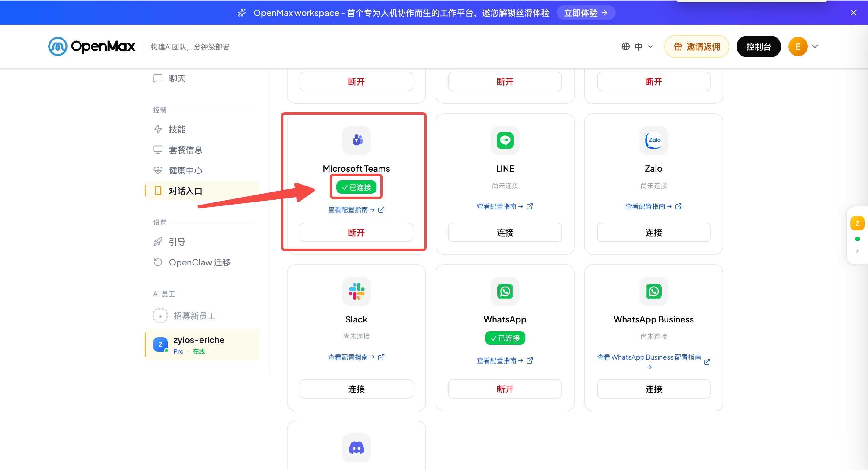Open LINE 查看配置指南 link
868x470 pixels.
505,206
